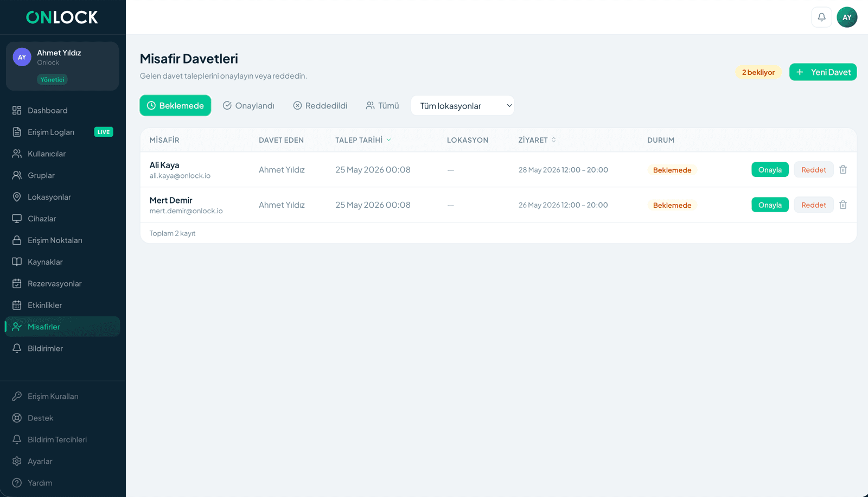Reject Ali Kaya with Reddet

(x=814, y=170)
